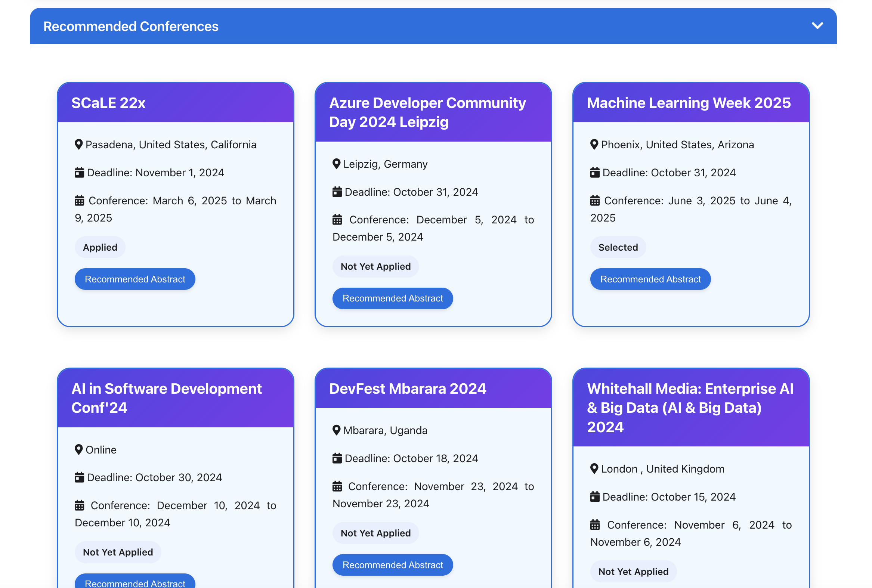Select text 'Leipzig, Germany'
The width and height of the screenshot is (872, 588).
(386, 164)
